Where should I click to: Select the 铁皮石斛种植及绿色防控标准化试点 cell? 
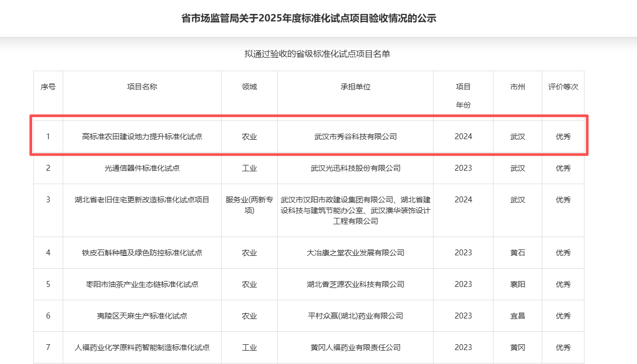142,253
